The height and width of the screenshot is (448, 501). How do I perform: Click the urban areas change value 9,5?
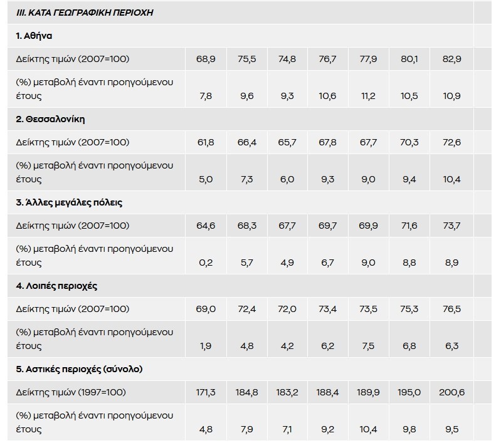451,429
